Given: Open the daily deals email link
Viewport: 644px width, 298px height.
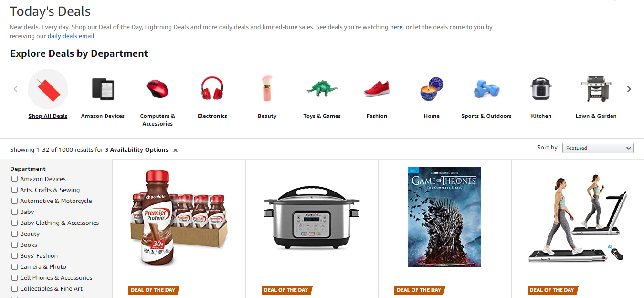Looking at the screenshot, I should [71, 36].
